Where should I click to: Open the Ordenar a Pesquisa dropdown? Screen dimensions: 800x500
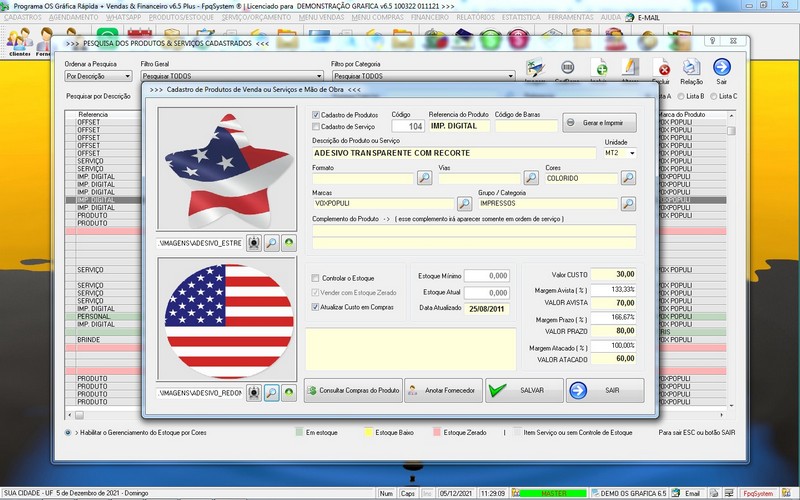[x=128, y=76]
